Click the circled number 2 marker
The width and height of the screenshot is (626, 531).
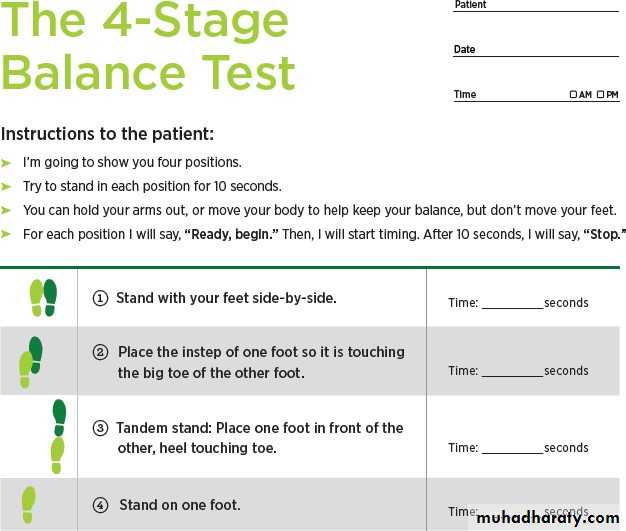100,353
